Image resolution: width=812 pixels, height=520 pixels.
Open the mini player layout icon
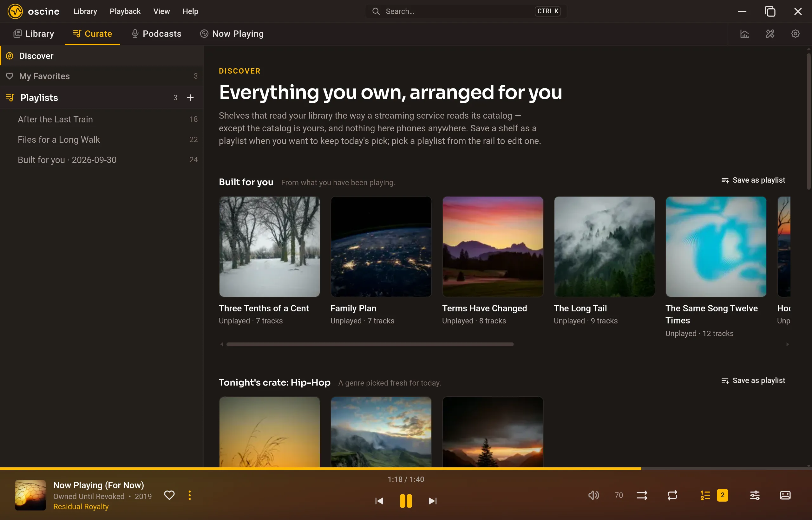(x=785, y=495)
